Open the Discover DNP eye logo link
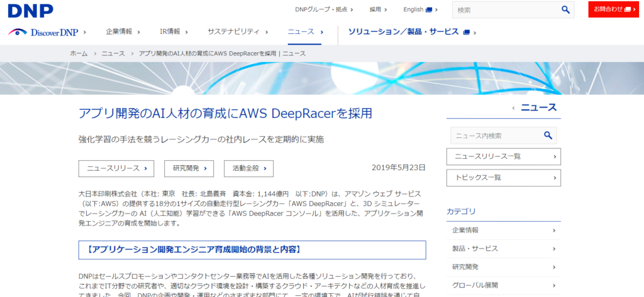 43,32
